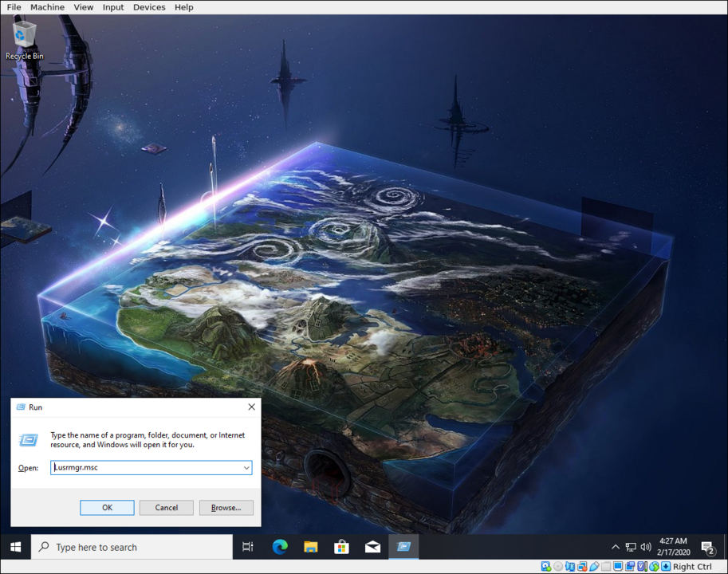Open the Help menu
The image size is (728, 574).
point(184,7)
